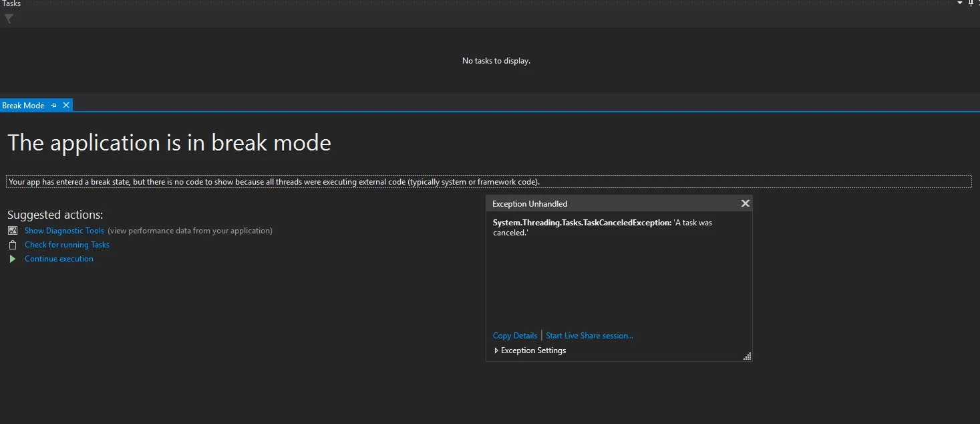Screen dimensions: 980x424
Task: Pin the Break Mode tab
Action: (54, 106)
